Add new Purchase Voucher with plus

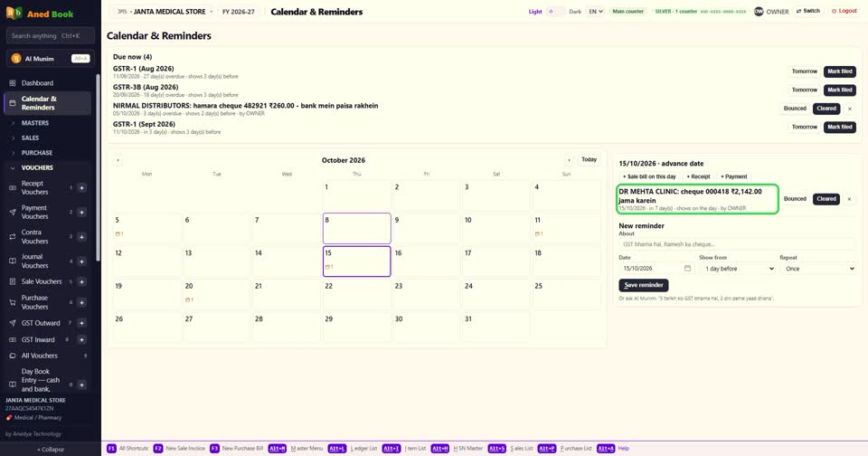[81, 302]
